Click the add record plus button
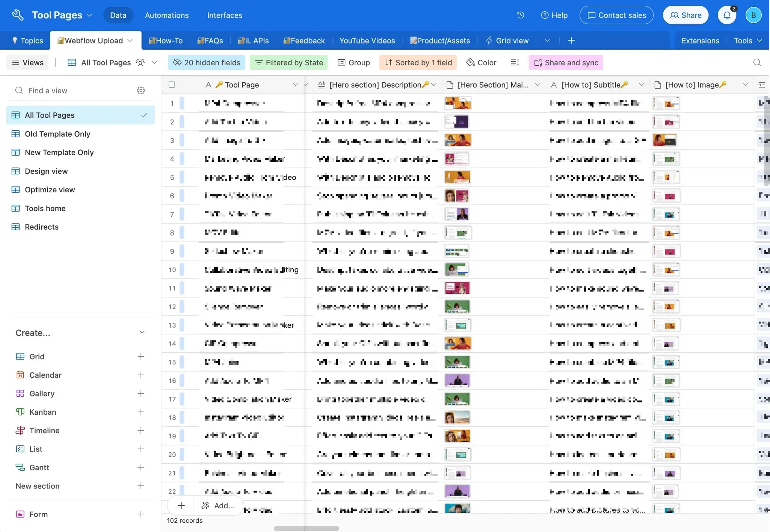 tap(181, 505)
